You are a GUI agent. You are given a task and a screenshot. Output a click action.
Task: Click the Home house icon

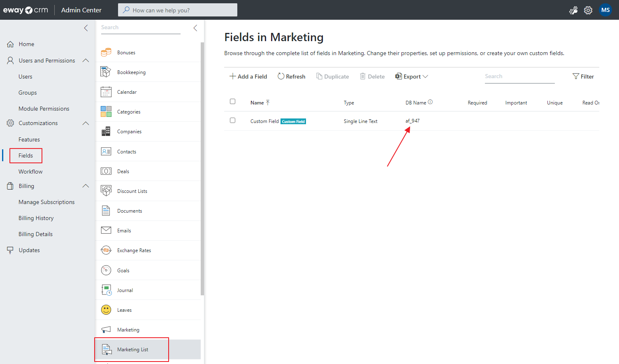click(x=10, y=44)
